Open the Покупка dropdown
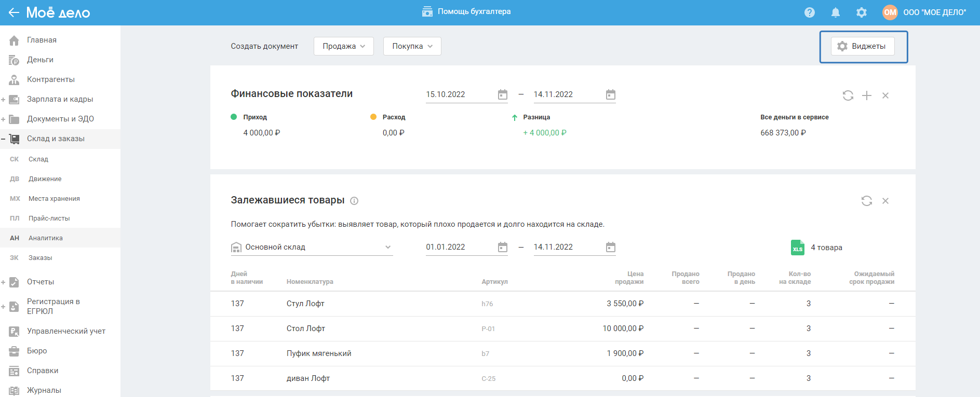This screenshot has height=397, width=980. point(412,46)
